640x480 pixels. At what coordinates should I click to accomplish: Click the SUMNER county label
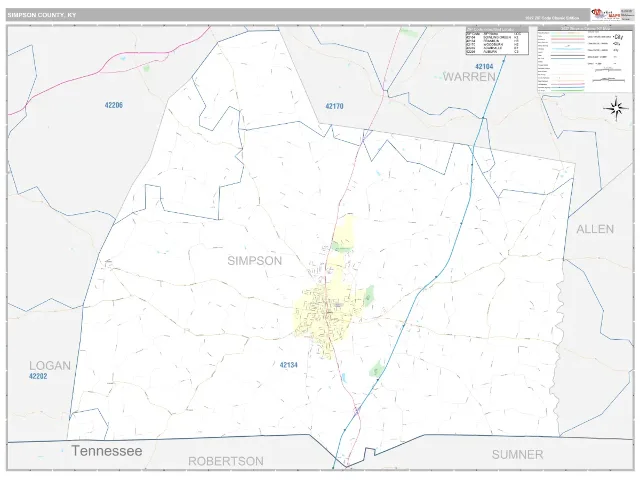click(517, 455)
